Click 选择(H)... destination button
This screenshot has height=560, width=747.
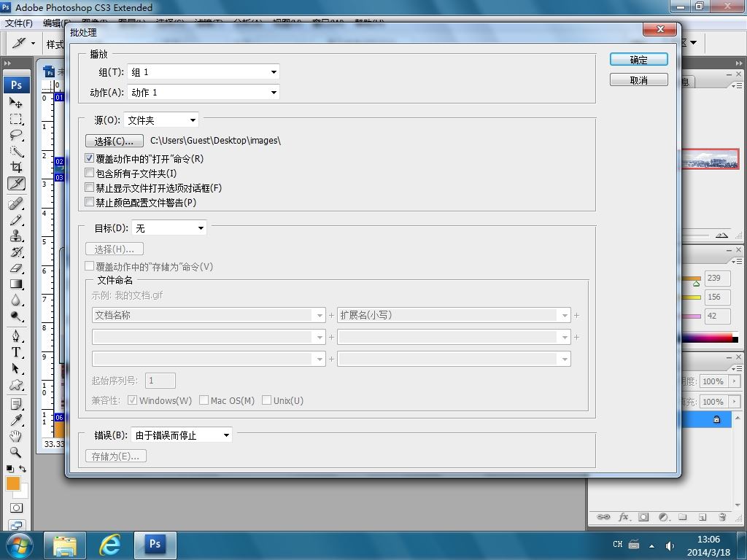pyautogui.click(x=115, y=249)
